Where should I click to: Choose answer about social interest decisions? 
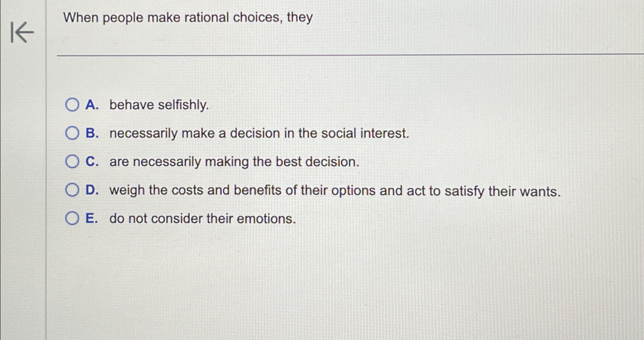259,133
